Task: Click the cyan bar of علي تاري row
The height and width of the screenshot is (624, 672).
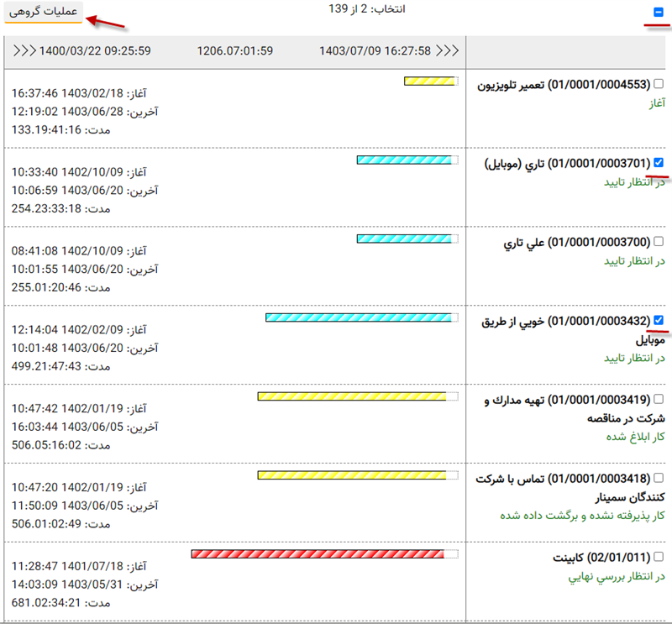Action: pos(405,239)
